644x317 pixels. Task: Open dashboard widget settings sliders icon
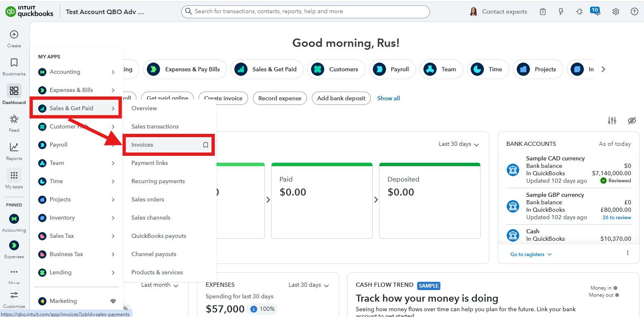(x=612, y=121)
